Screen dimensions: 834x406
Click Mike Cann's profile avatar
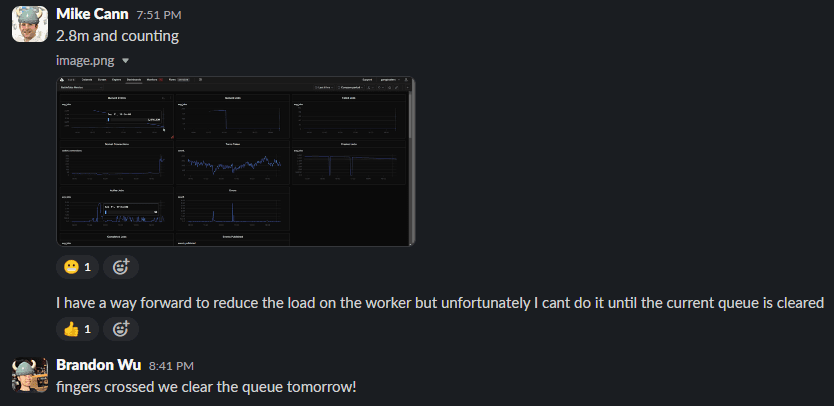click(30, 24)
